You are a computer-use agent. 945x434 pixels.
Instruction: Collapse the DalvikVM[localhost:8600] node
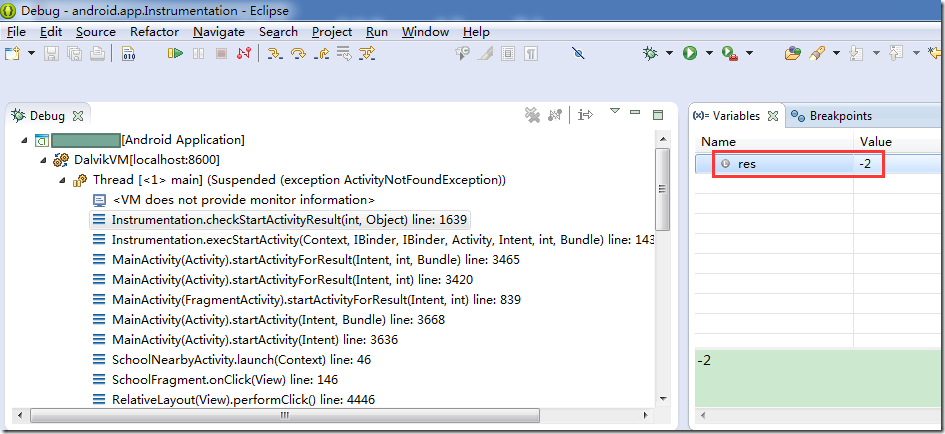point(43,160)
